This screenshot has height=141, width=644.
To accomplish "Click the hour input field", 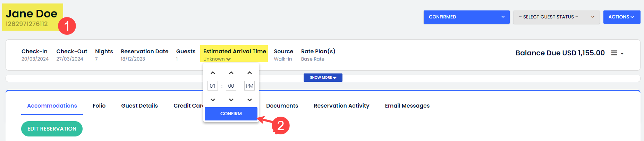I will 213,86.
